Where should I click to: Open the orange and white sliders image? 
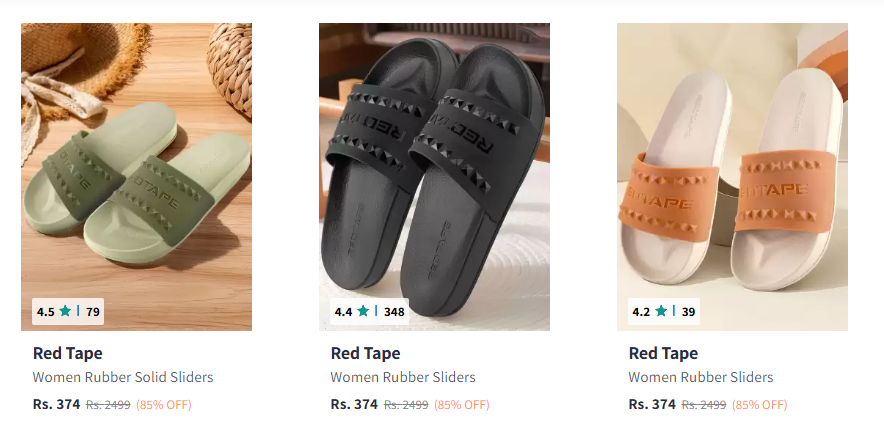(x=732, y=176)
